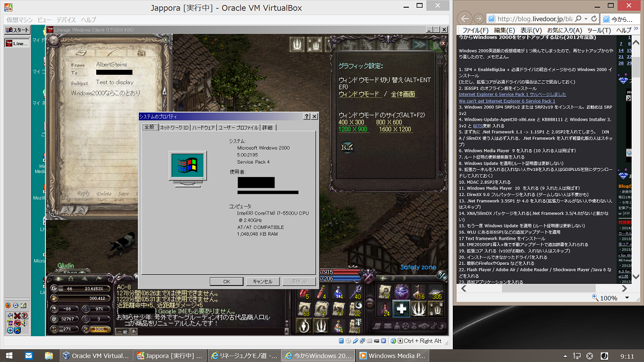Open the pentagram star icon in game menu

(x=406, y=326)
